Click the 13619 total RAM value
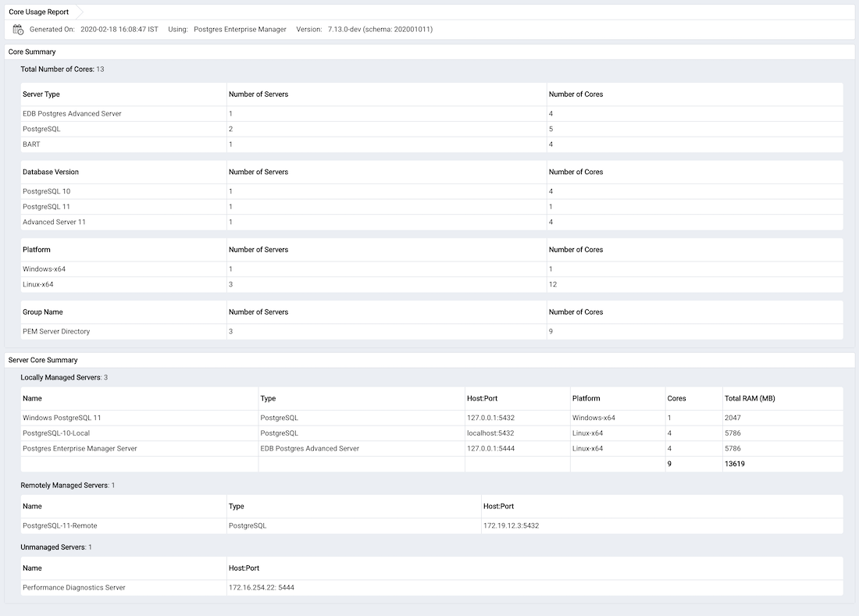Viewport: 859px width, 616px height. pos(735,464)
